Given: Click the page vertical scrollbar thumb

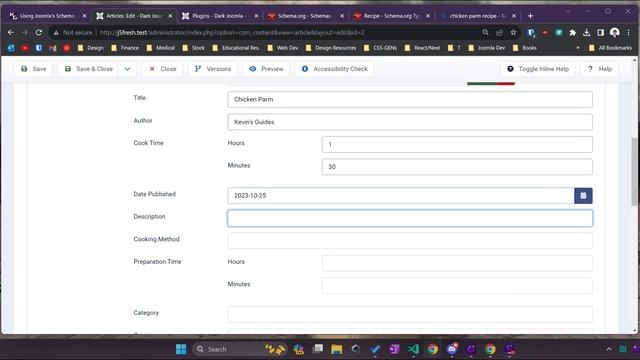Looking at the screenshot, I should click(634, 171).
